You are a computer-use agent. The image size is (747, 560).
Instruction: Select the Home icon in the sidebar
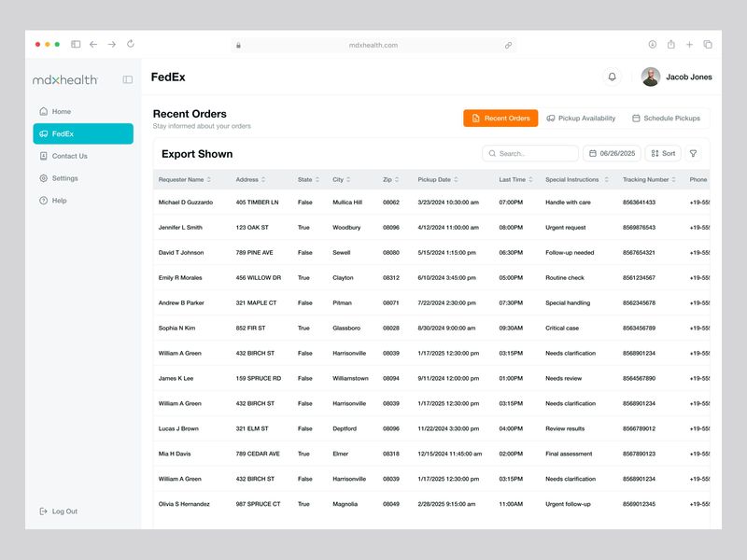(43, 111)
